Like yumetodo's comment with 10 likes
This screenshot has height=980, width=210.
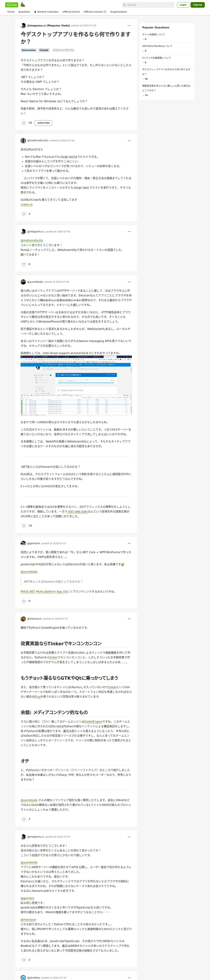tap(24, 526)
